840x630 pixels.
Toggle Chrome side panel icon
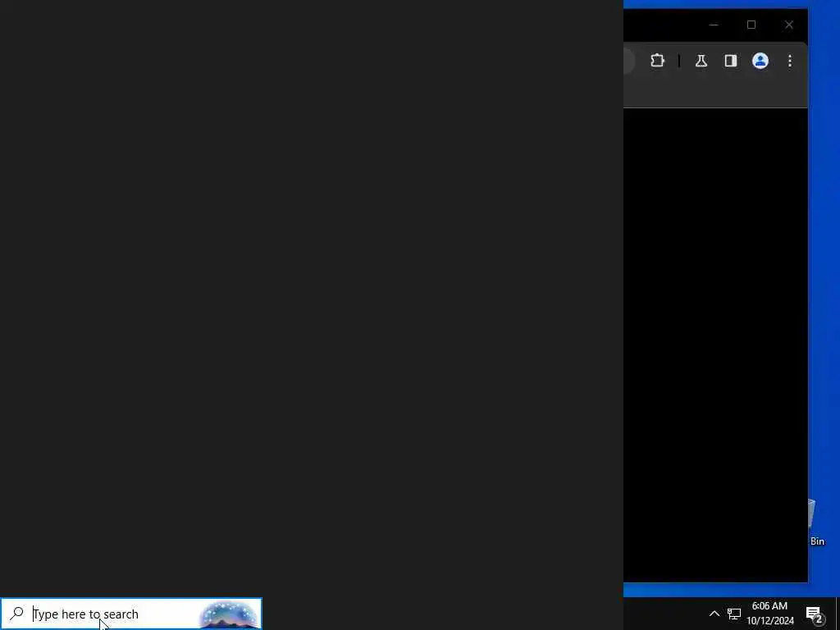[x=731, y=61]
